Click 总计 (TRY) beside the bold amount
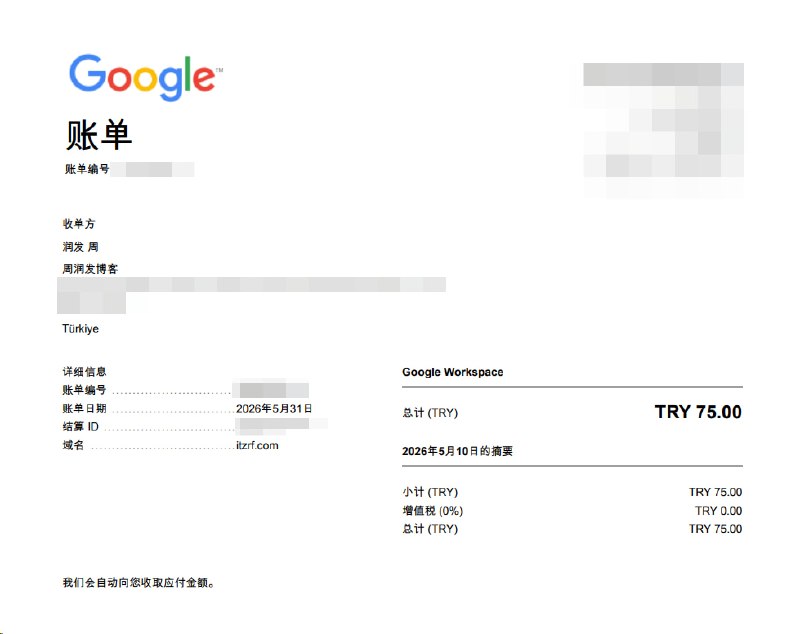800x634 pixels. (x=430, y=413)
